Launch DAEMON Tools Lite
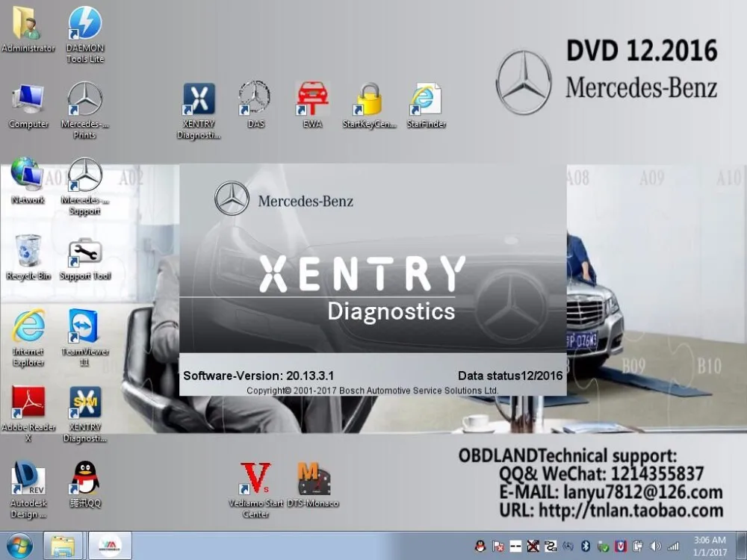747x560 pixels. click(x=85, y=35)
